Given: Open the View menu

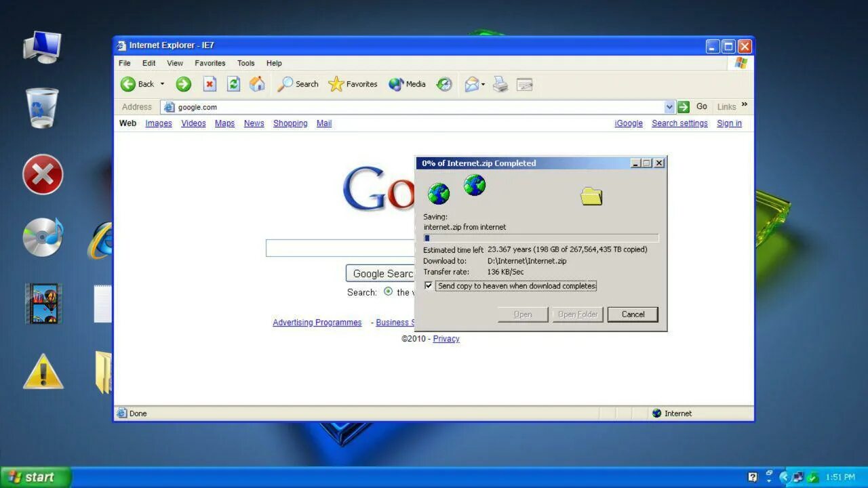Looking at the screenshot, I should (175, 63).
